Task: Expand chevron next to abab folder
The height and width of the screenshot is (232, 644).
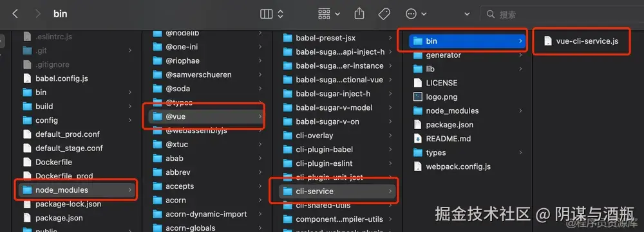Action: coord(260,158)
